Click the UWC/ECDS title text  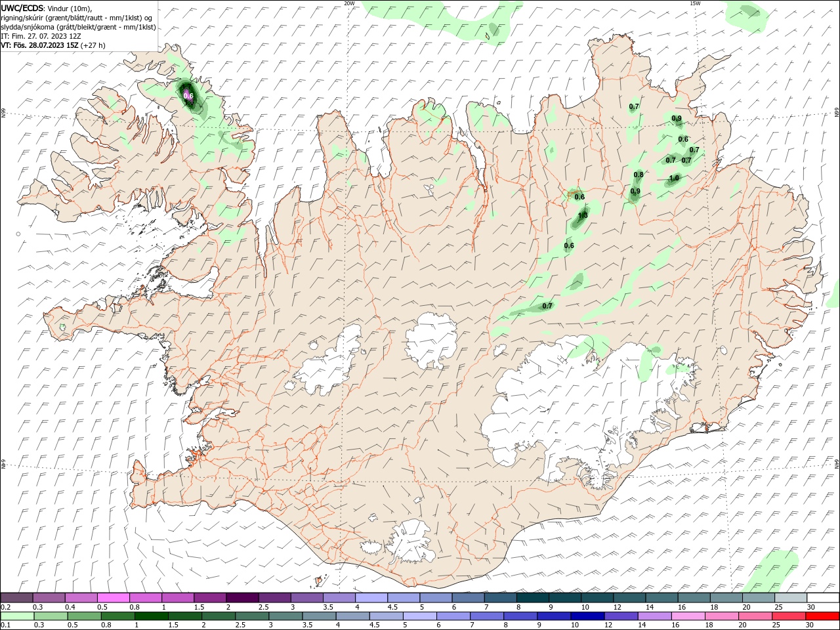pos(22,7)
